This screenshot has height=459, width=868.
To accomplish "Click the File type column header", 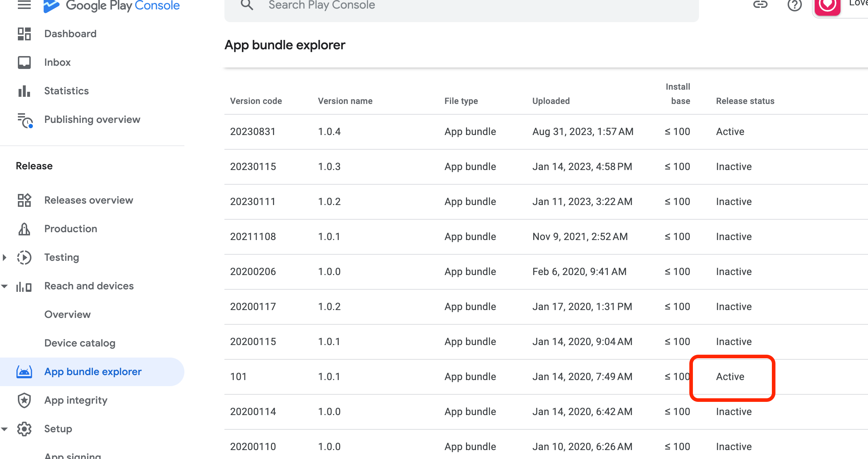I will [461, 101].
